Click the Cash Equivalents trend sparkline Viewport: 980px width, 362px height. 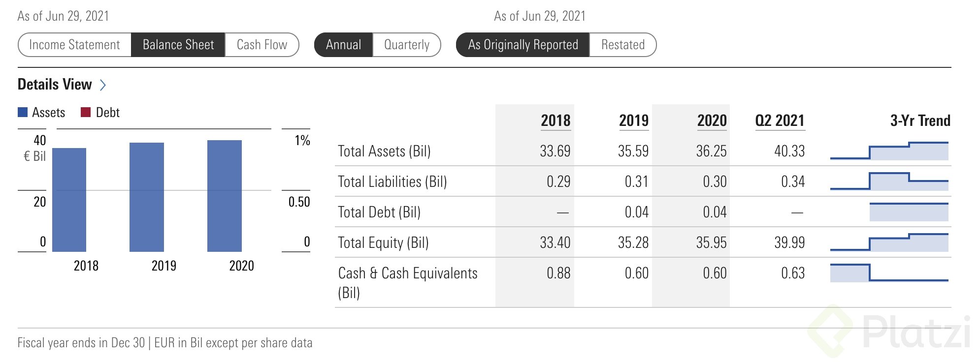point(889,273)
